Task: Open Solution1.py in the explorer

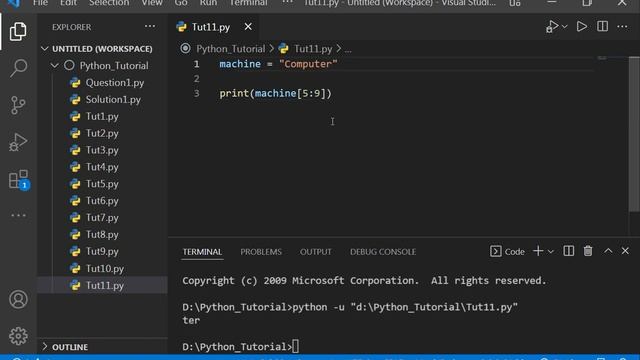Action: pos(113,100)
